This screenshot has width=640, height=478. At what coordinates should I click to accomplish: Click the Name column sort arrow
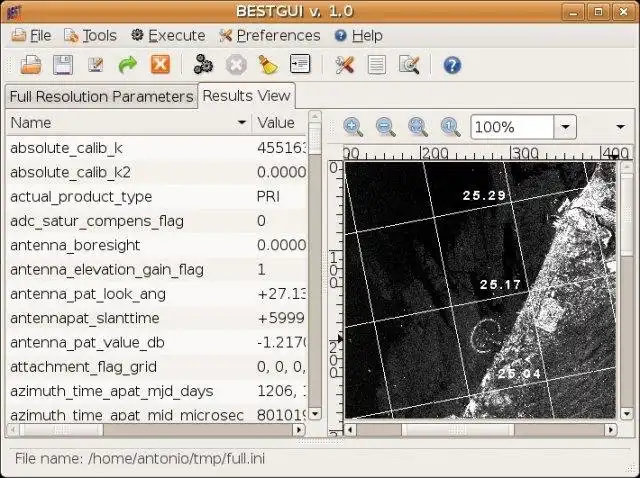click(x=242, y=123)
